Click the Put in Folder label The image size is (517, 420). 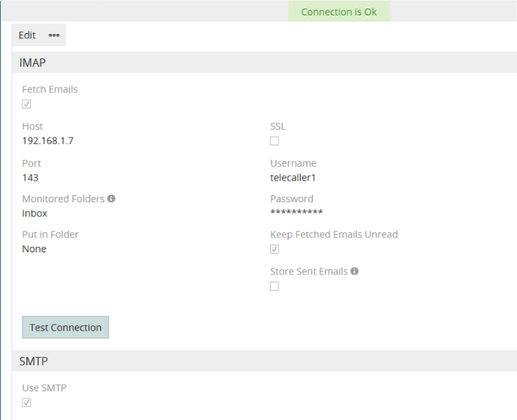point(50,235)
